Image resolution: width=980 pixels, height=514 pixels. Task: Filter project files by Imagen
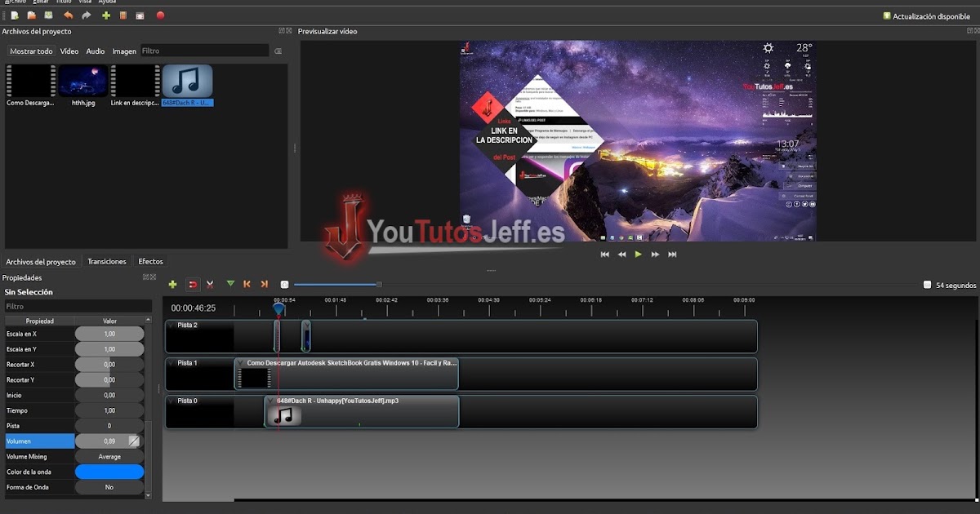coord(124,51)
